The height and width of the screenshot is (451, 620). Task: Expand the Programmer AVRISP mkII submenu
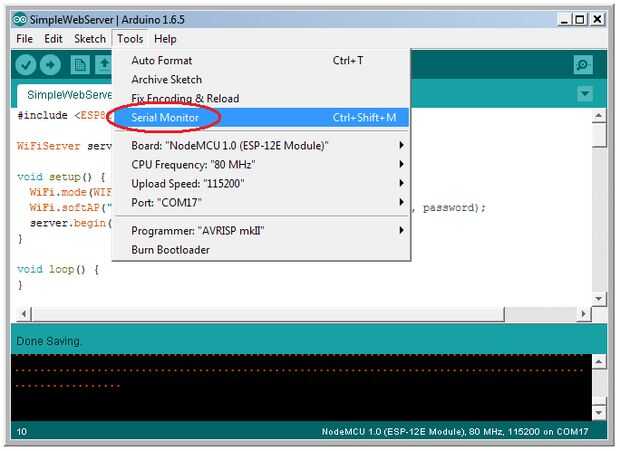tap(261, 230)
